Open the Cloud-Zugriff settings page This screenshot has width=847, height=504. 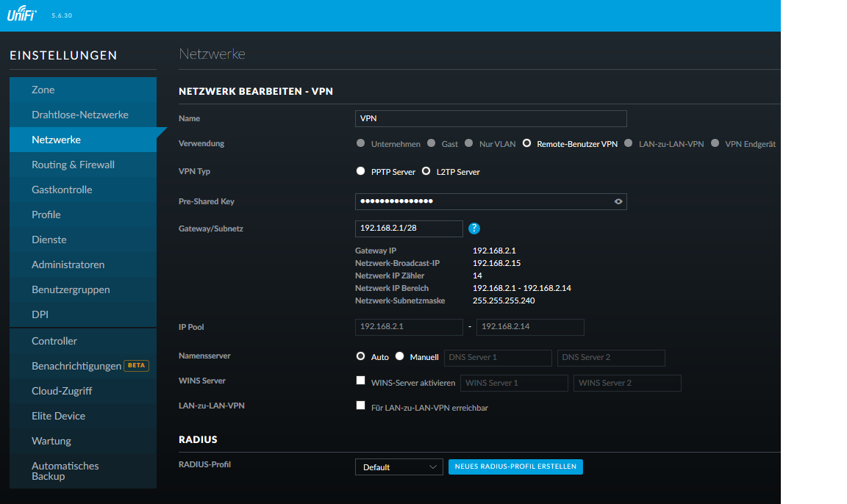(x=62, y=391)
